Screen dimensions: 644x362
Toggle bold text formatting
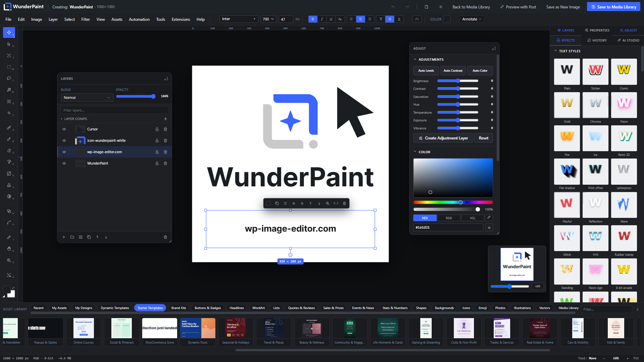click(313, 19)
